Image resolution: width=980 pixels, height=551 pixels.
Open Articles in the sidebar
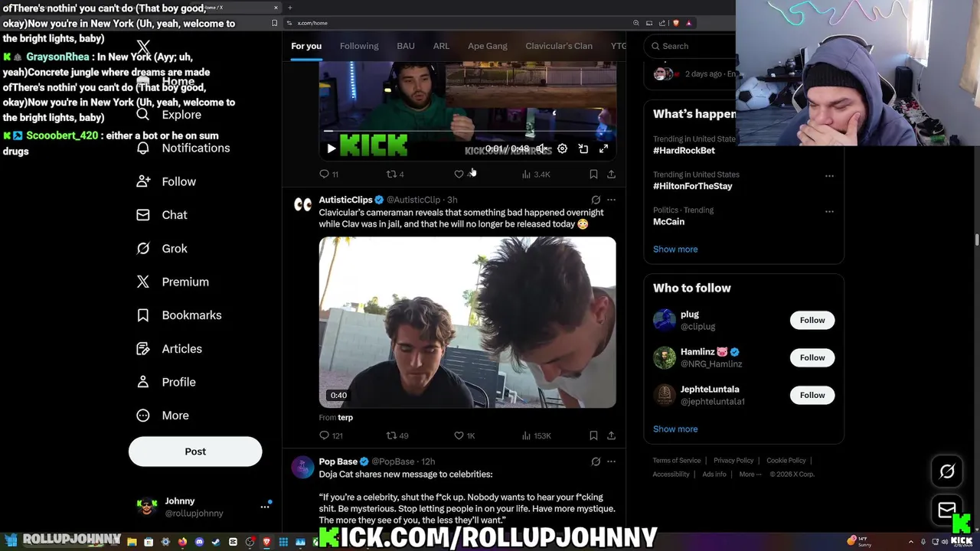(x=169, y=349)
